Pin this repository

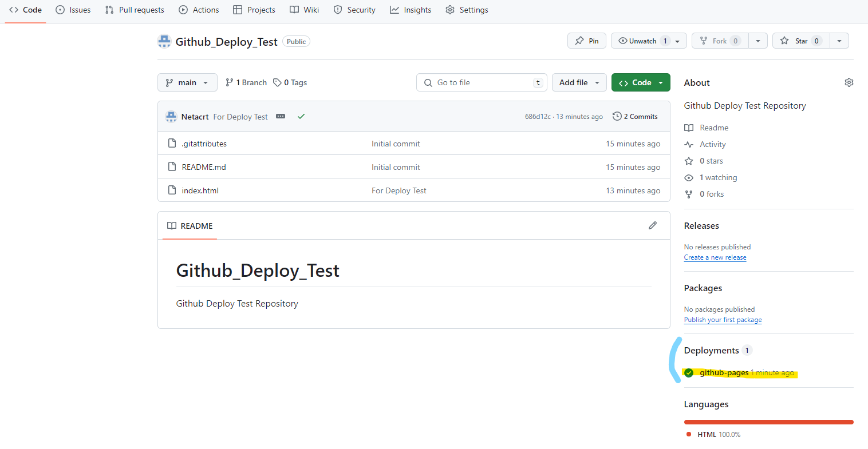coord(586,41)
